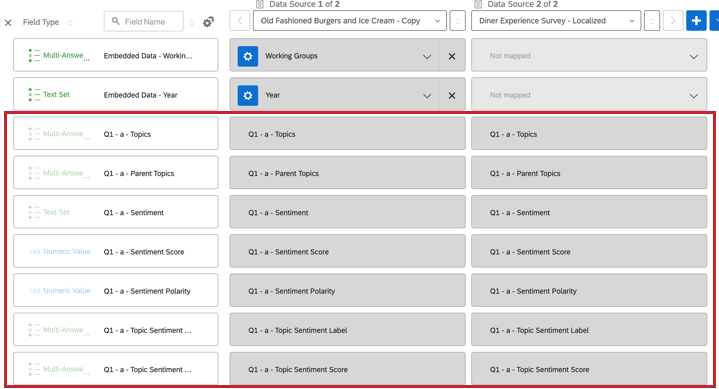Expand Working Groups mapping dropdown
This screenshot has height=389, width=719.
(x=427, y=56)
